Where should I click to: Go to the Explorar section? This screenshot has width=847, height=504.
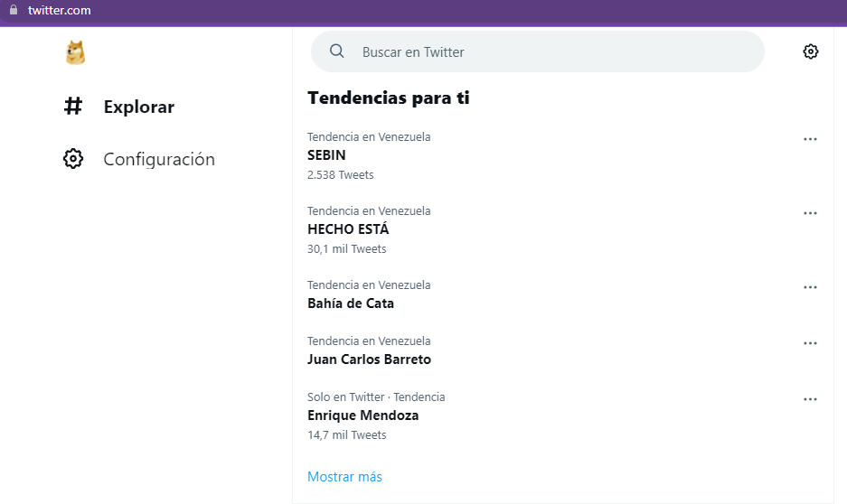coord(139,107)
